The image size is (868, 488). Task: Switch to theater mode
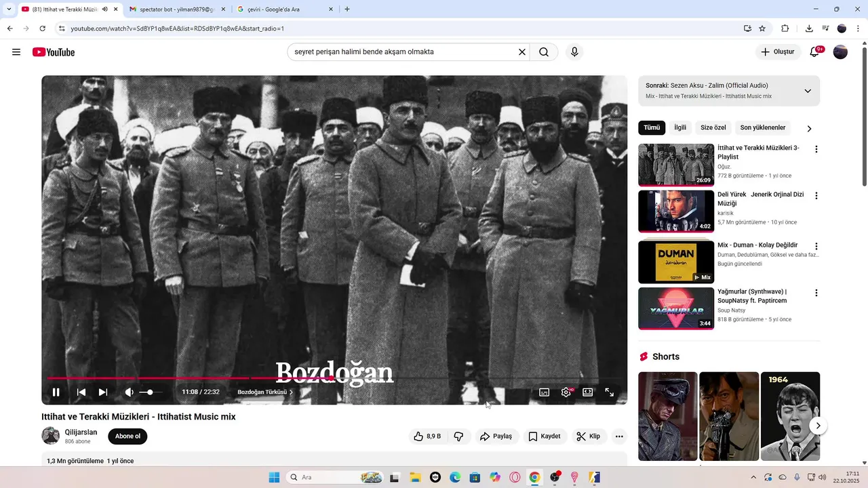coord(588,392)
